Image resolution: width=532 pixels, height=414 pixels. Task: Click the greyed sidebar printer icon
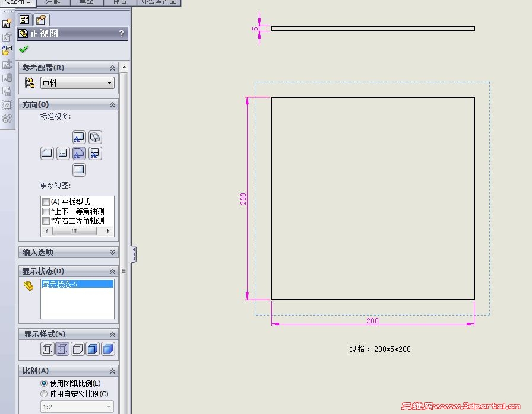(x=7, y=91)
